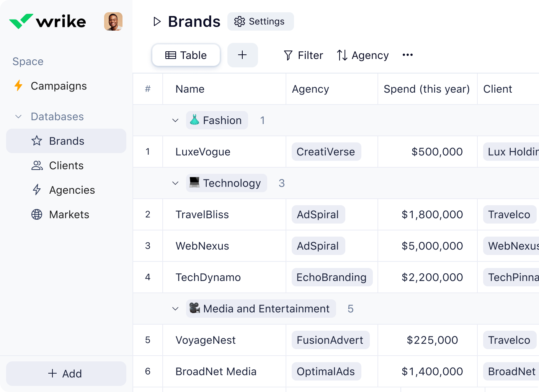Image resolution: width=539 pixels, height=392 pixels.
Task: Open the Clients database
Action: [66, 165]
